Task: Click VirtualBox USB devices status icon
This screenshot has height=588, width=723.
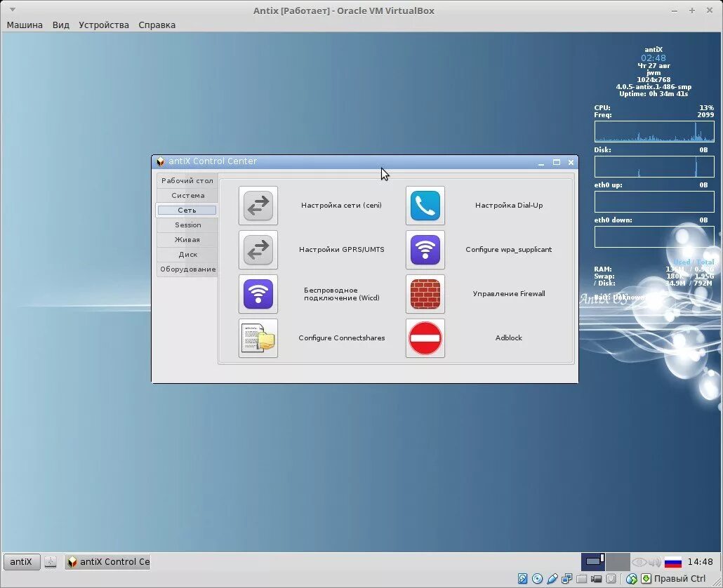Action: [x=552, y=579]
